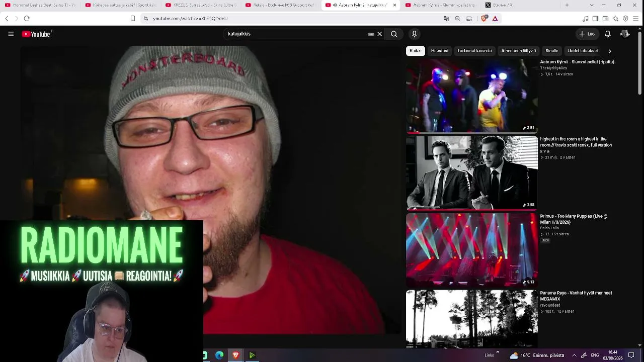The width and height of the screenshot is (644, 362).
Task: Visit TheMyrkkyMies channel
Action: click(553, 68)
